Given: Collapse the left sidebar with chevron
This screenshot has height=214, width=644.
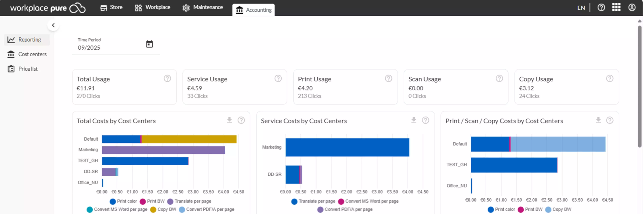Looking at the screenshot, I should pos(53,25).
